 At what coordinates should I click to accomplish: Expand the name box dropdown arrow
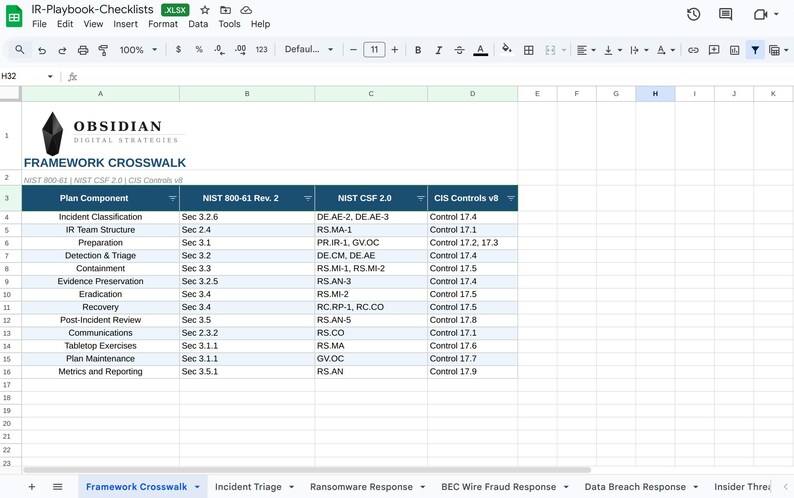pos(50,76)
